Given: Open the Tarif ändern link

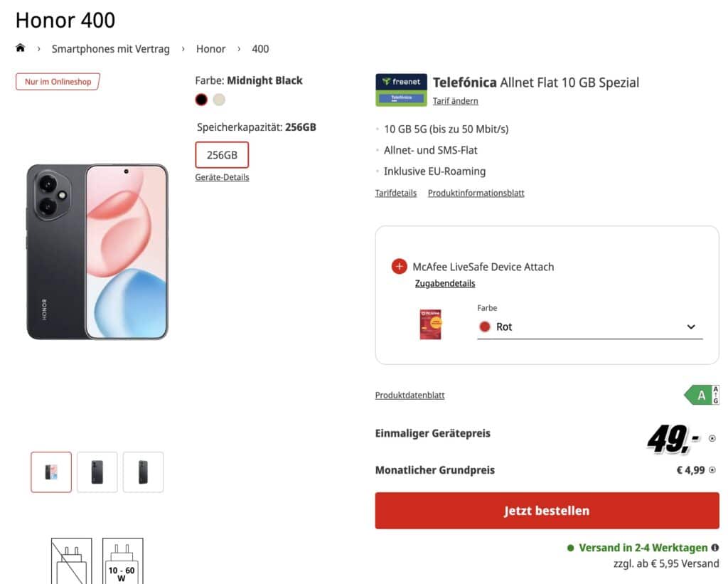Looking at the screenshot, I should click(x=455, y=101).
